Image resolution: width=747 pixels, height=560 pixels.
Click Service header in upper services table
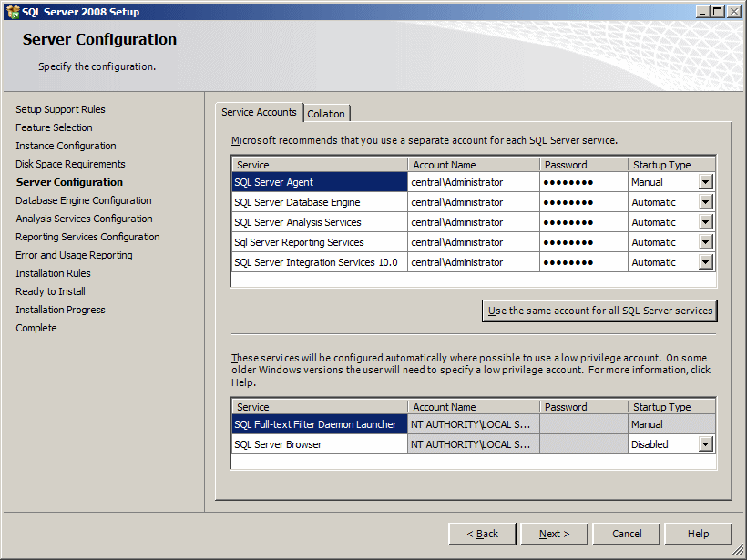click(320, 165)
